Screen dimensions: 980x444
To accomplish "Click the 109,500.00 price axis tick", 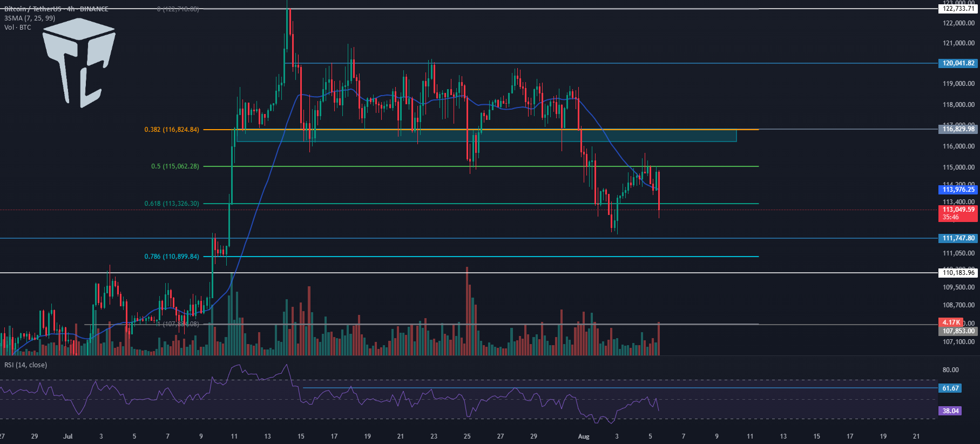I will 958,287.
